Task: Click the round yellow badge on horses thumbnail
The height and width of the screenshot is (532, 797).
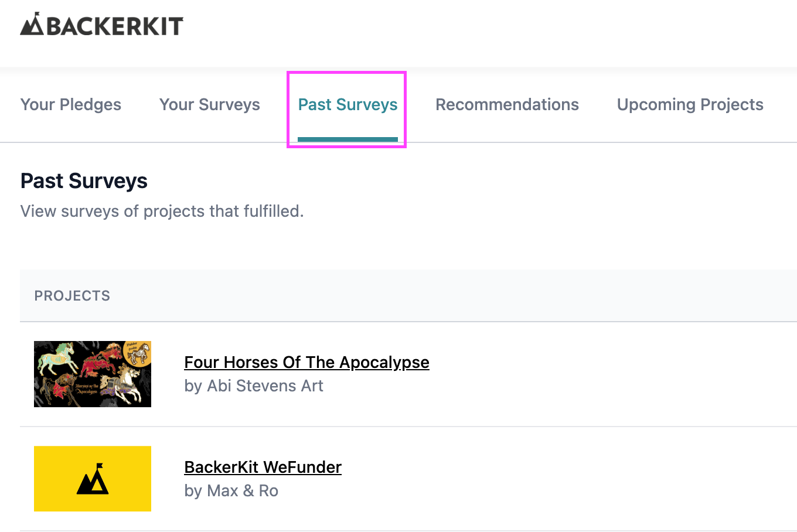Action: (138, 353)
